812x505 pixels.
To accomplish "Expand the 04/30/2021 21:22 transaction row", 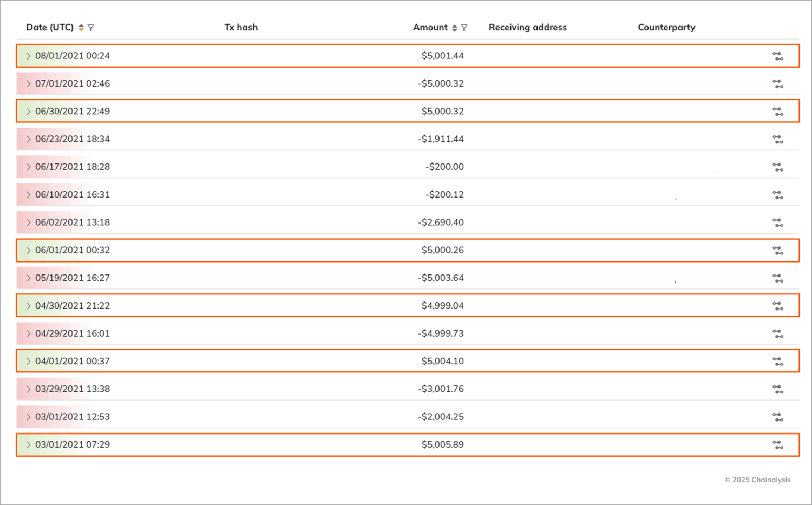I will (28, 306).
